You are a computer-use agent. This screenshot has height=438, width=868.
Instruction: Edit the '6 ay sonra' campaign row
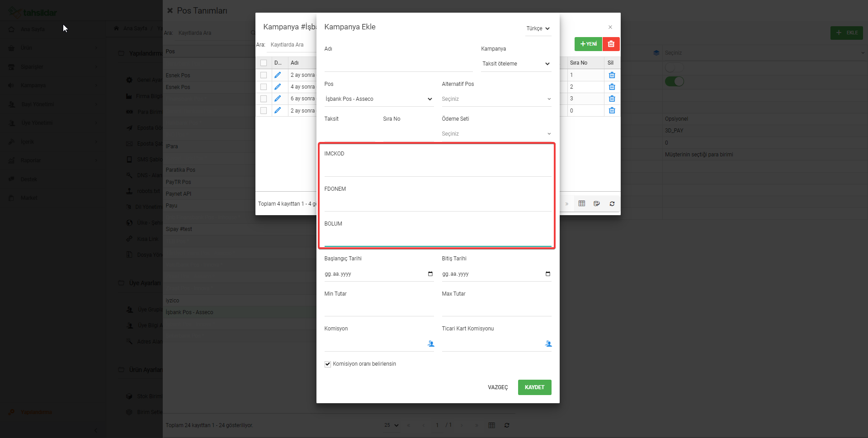(278, 99)
